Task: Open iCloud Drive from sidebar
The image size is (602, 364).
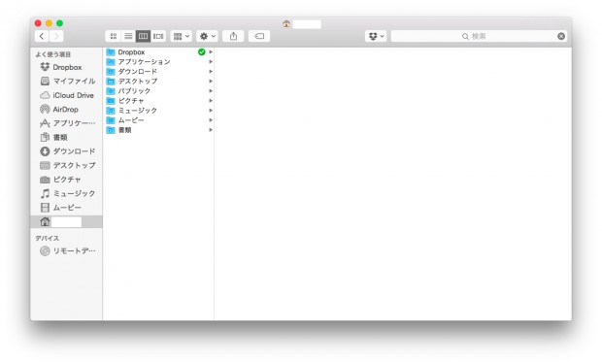Action: [x=66, y=95]
